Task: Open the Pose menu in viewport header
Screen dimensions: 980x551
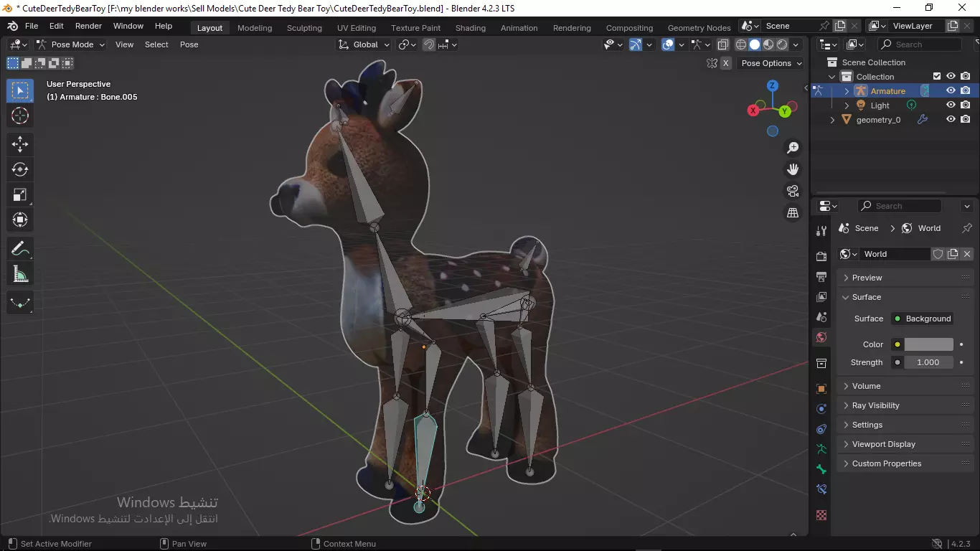Action: (189, 44)
